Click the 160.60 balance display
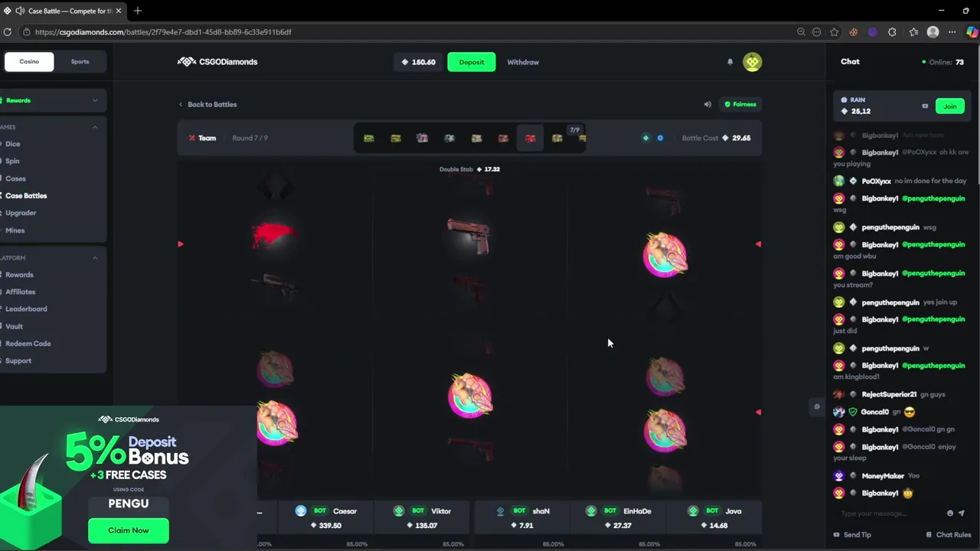This screenshot has height=551, width=980. tap(419, 62)
